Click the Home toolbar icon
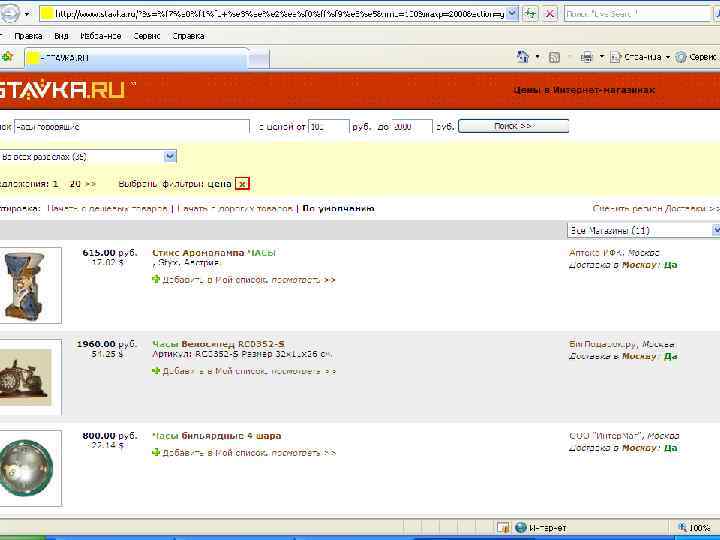 (x=523, y=56)
